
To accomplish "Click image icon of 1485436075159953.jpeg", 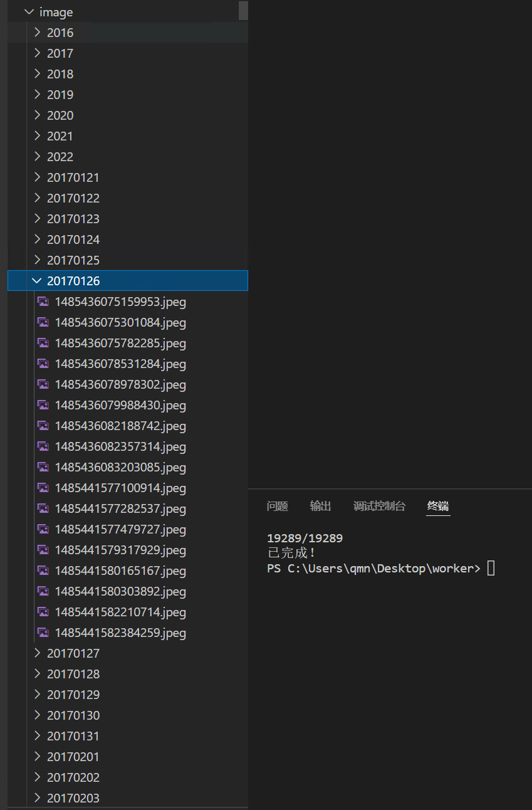I will click(x=43, y=302).
